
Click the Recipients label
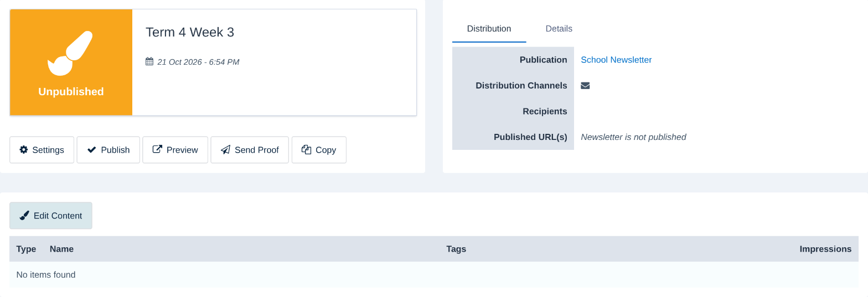[x=545, y=111]
